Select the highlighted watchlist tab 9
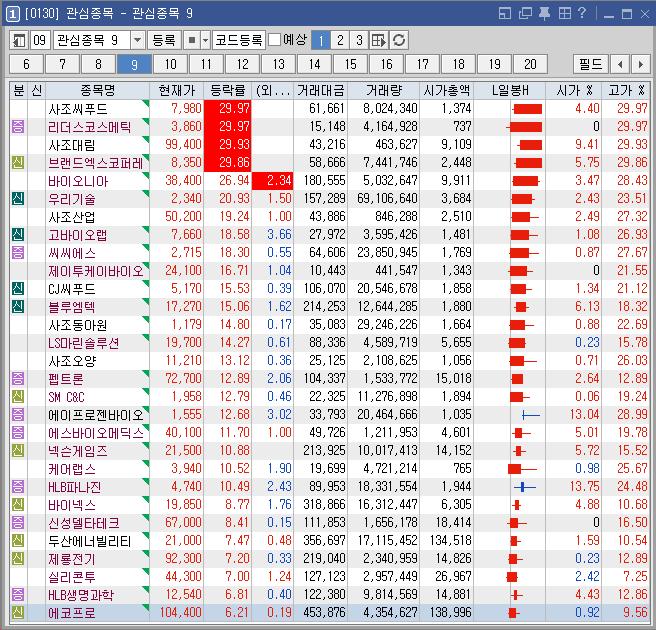Image resolution: width=656 pixels, height=630 pixels. click(x=134, y=64)
